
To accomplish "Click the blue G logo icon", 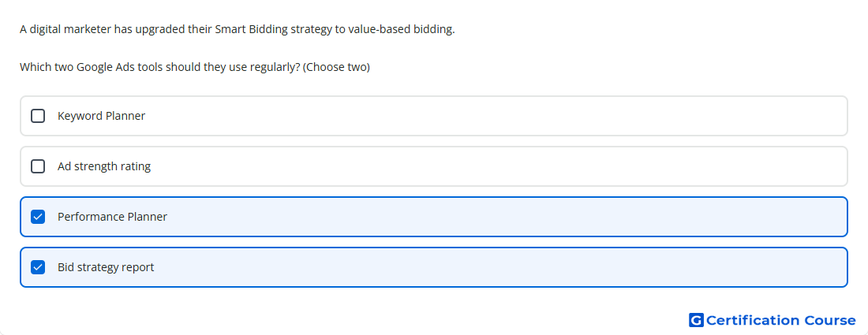I will [x=696, y=320].
